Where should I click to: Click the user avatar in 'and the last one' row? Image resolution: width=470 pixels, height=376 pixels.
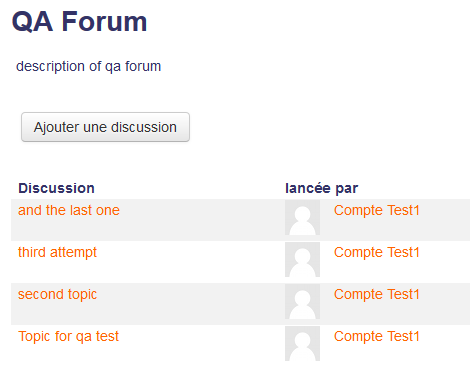coord(302,218)
